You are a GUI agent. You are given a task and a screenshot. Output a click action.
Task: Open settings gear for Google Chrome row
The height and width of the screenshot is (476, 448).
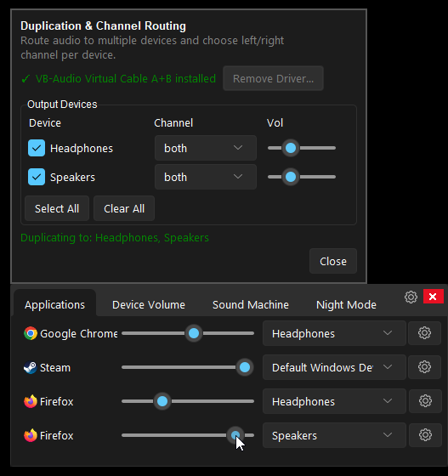(424, 333)
